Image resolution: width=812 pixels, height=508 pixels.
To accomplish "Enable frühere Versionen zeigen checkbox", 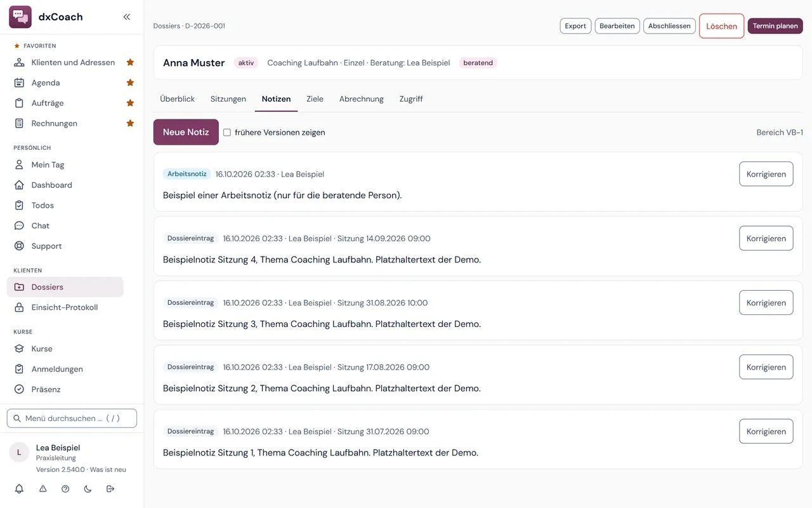I will tap(226, 133).
